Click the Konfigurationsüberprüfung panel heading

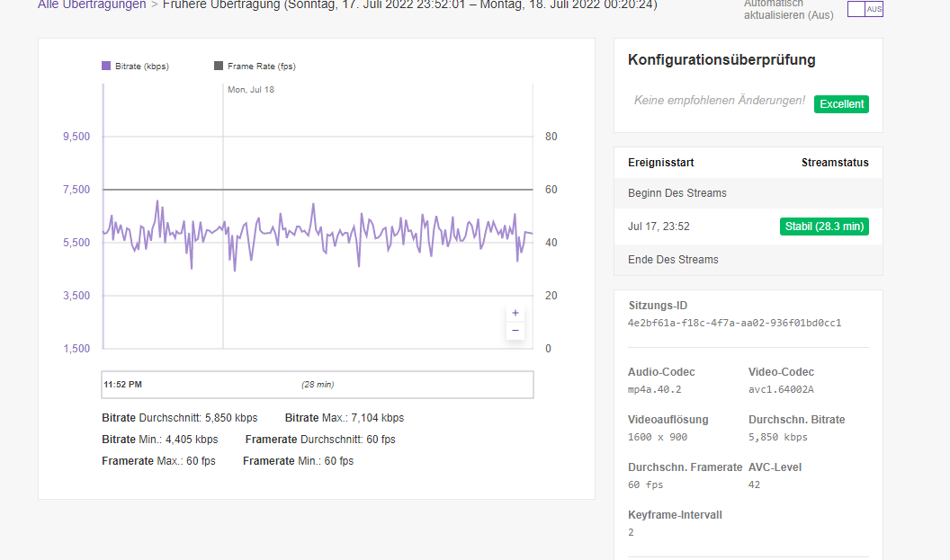click(x=721, y=60)
